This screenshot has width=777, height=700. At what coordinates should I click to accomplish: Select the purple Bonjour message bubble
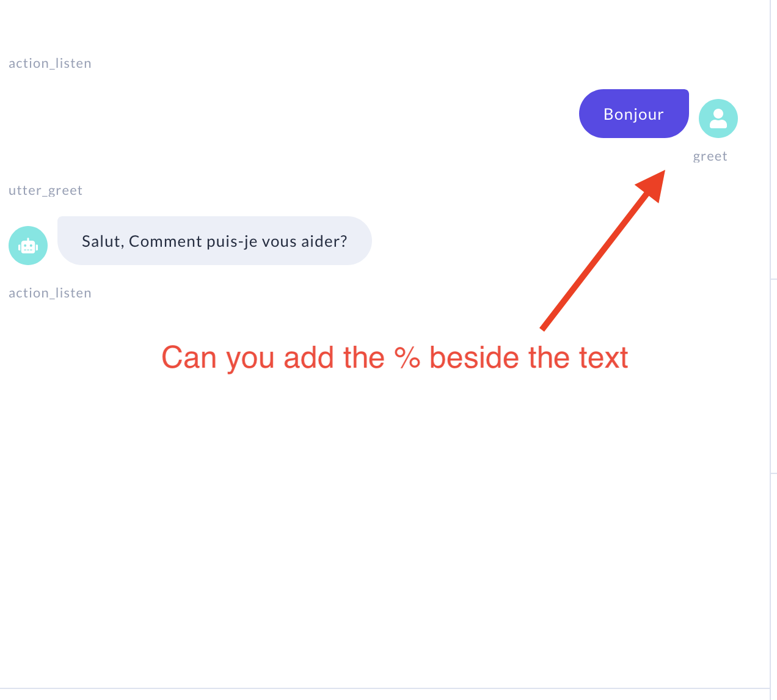click(633, 114)
